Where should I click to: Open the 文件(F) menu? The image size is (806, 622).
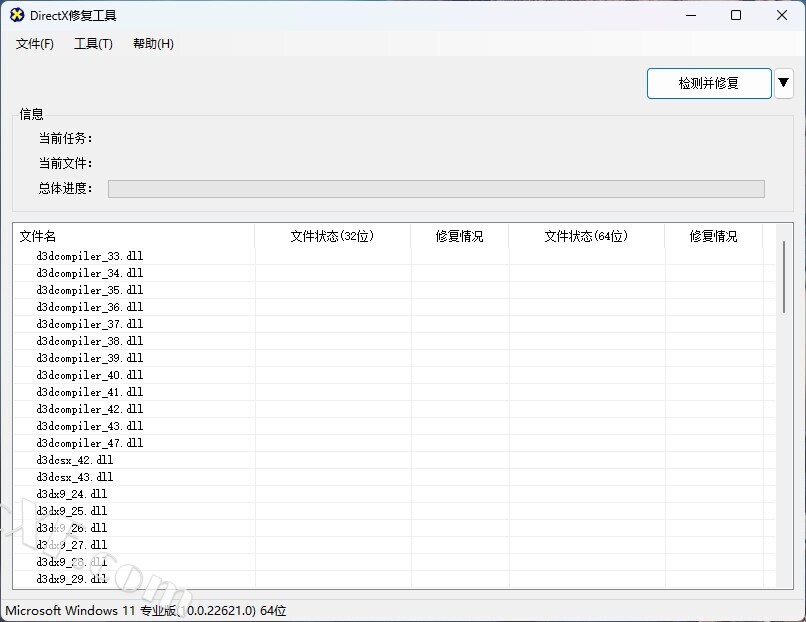pyautogui.click(x=34, y=44)
